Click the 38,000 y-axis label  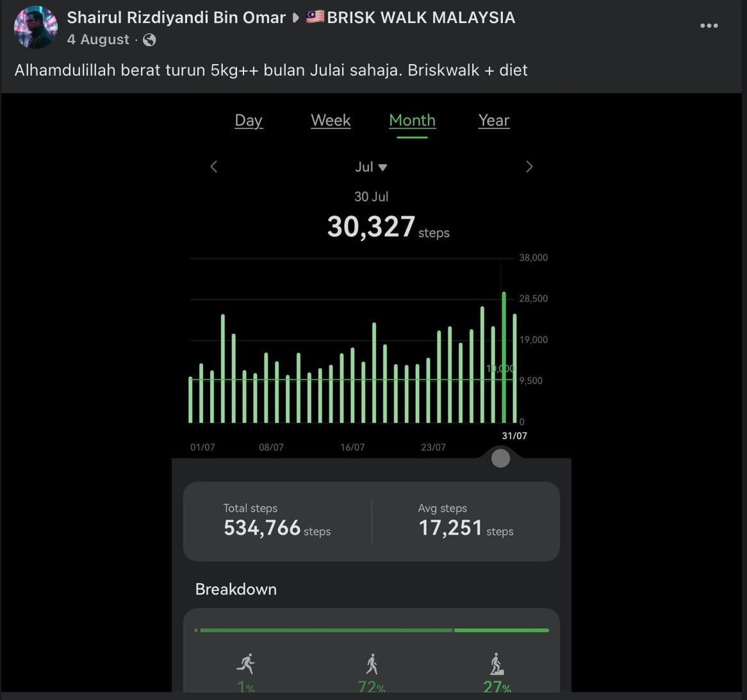point(533,258)
